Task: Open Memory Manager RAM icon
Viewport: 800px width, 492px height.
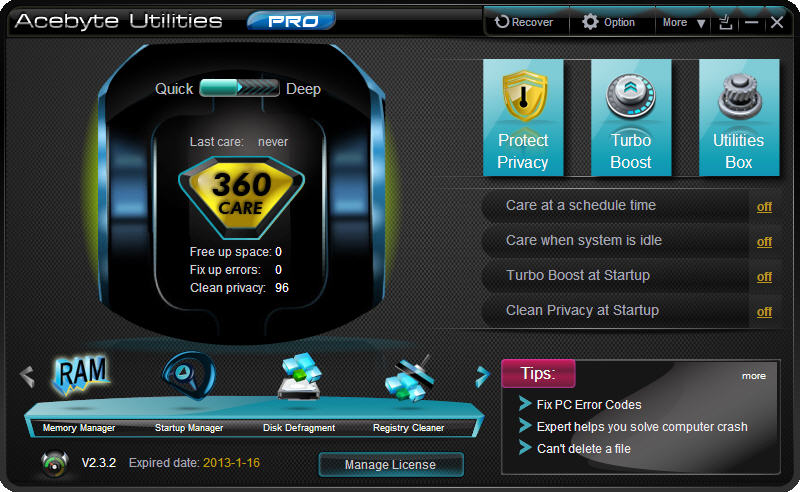Action: 81,377
